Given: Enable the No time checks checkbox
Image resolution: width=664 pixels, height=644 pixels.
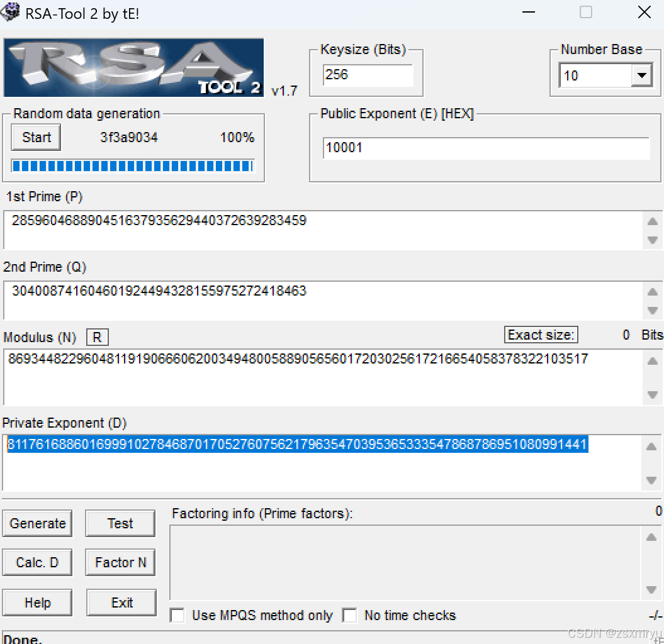Looking at the screenshot, I should (350, 615).
